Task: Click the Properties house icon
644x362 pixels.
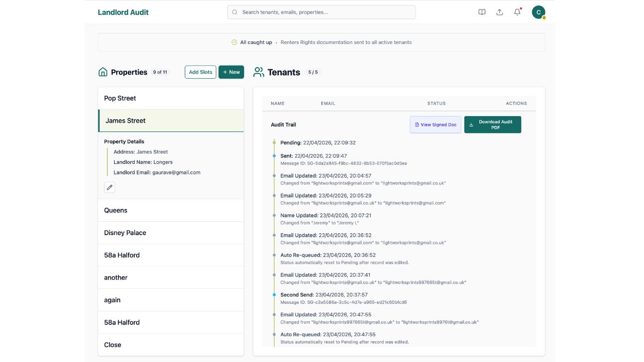Action: click(x=103, y=72)
